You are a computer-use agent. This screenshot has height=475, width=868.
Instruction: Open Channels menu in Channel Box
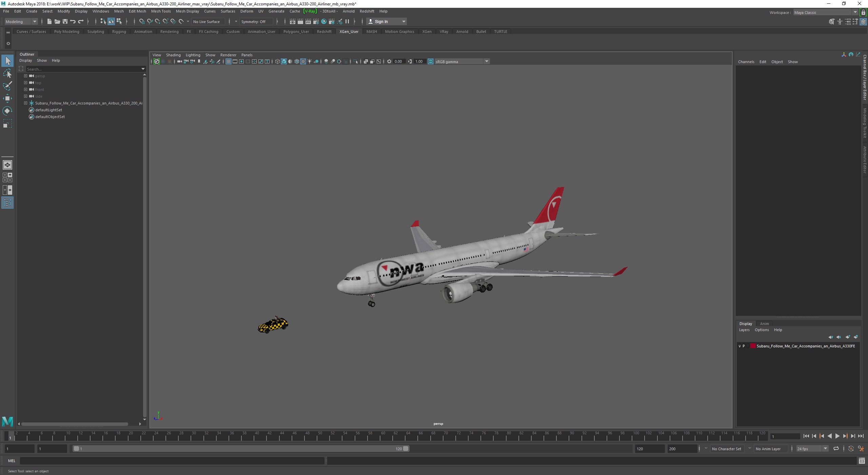[746, 62]
